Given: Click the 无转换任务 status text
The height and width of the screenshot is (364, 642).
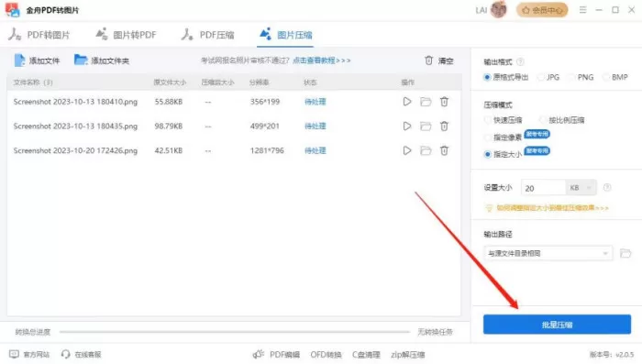Looking at the screenshot, I should point(435,332).
